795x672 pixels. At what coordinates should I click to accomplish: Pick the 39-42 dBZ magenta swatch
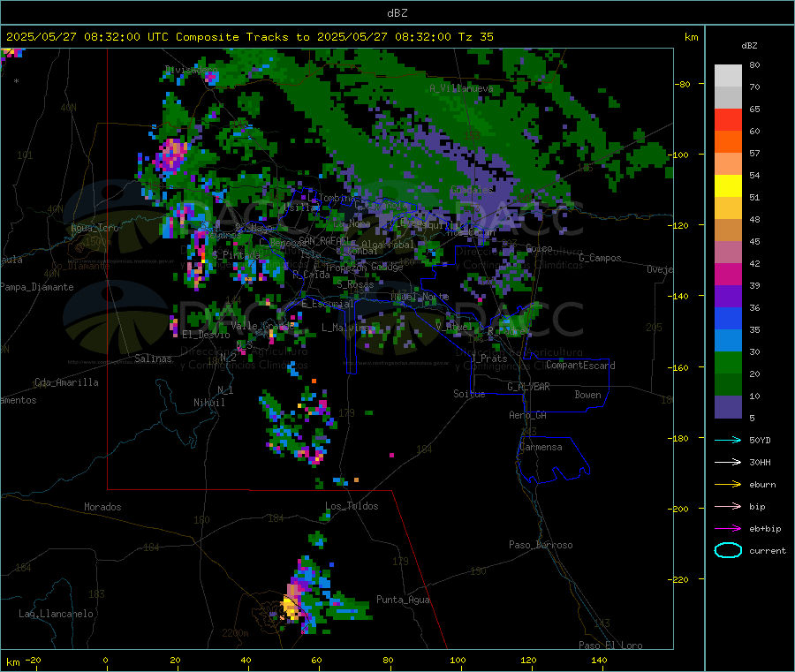coord(728,274)
